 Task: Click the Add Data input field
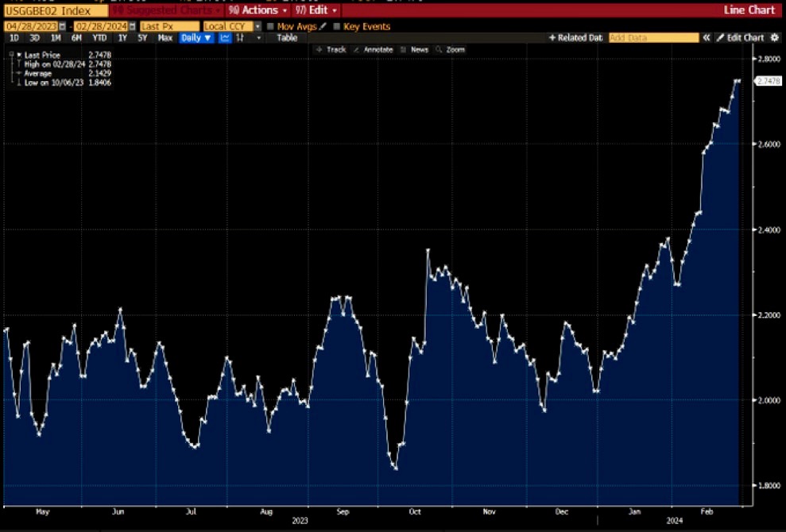coord(653,38)
